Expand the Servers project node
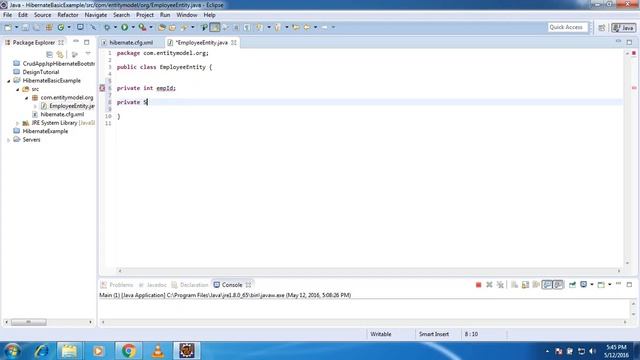Image resolution: width=640 pixels, height=360 pixels. (x=9, y=140)
